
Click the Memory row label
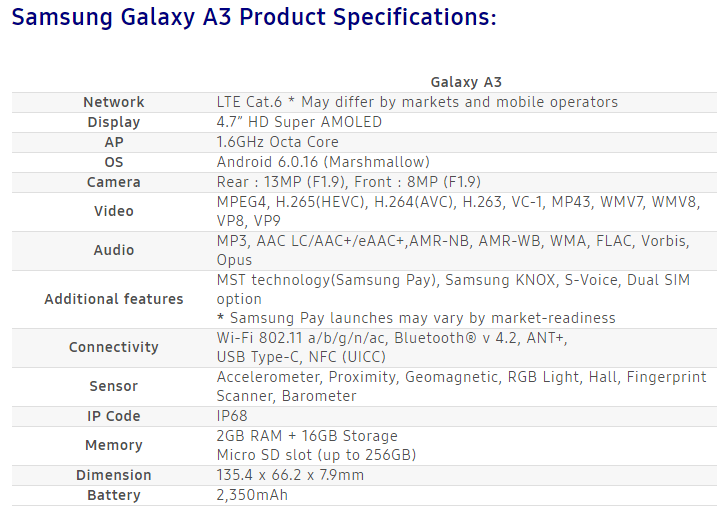pos(114,445)
